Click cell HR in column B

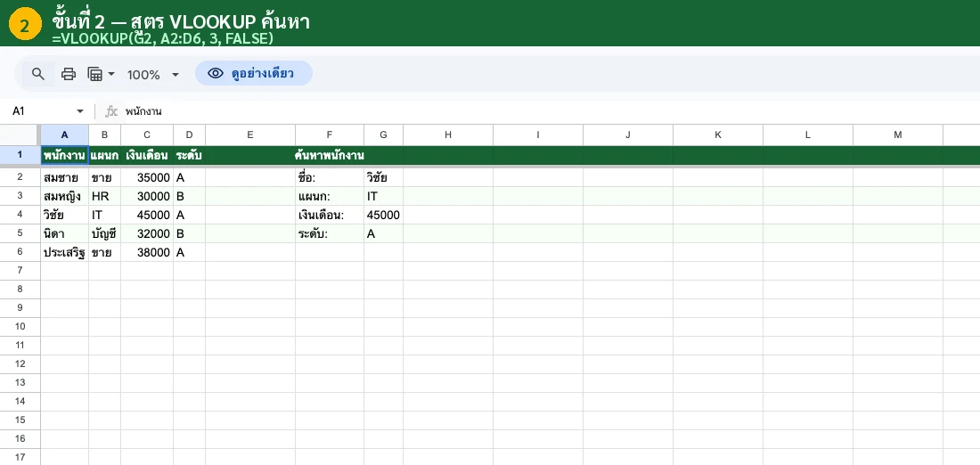click(x=104, y=196)
